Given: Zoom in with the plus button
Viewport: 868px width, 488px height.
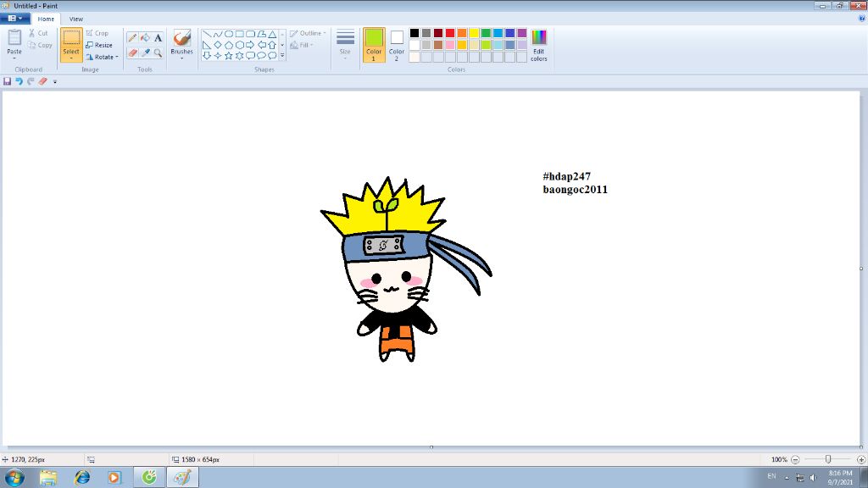Looking at the screenshot, I should (x=861, y=460).
